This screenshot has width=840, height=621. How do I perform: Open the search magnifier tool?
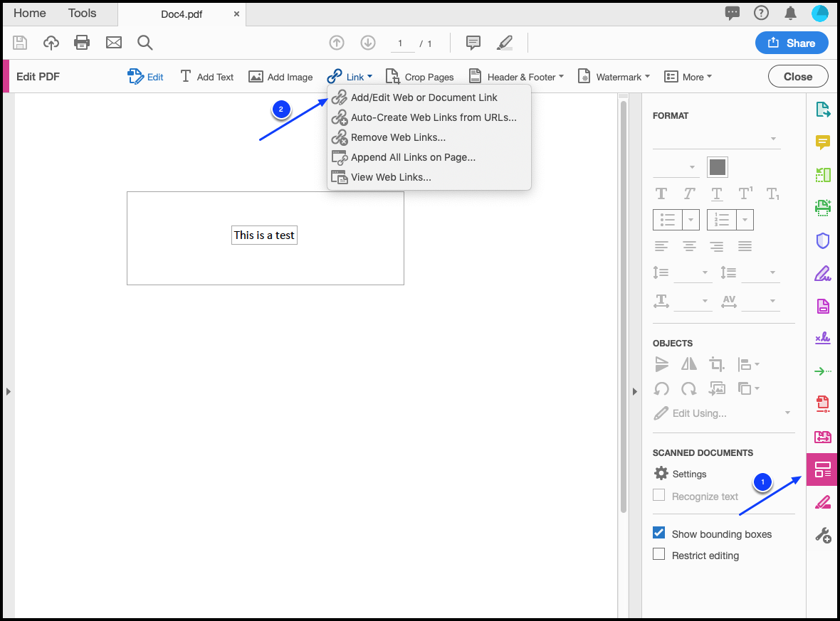[x=145, y=43]
